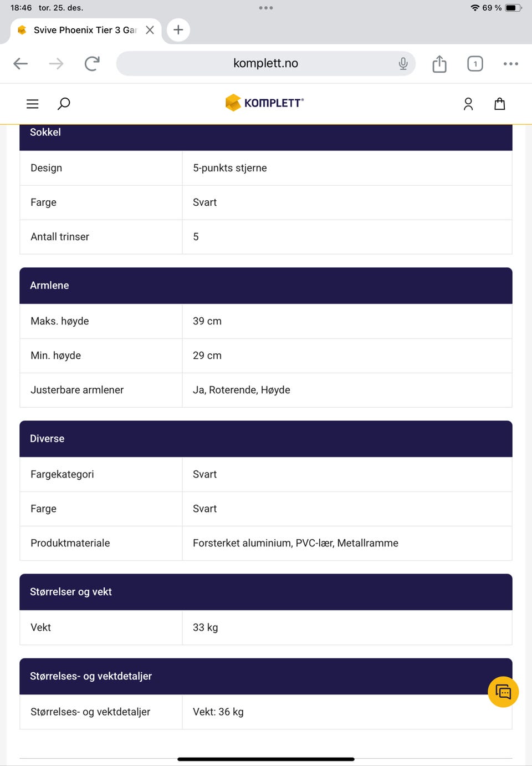Image resolution: width=532 pixels, height=766 pixels.
Task: Tap the iPad multitasking three-dot control
Action: coord(266,8)
